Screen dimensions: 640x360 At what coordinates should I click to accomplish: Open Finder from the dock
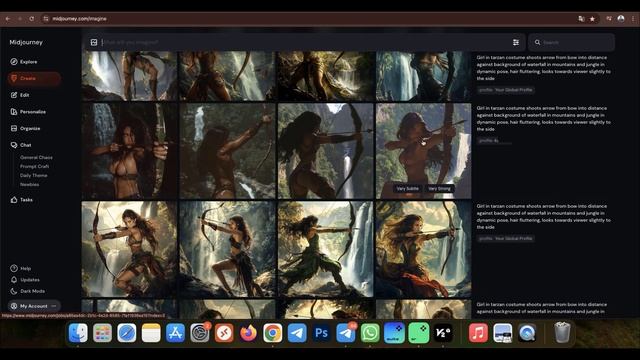pos(78,333)
